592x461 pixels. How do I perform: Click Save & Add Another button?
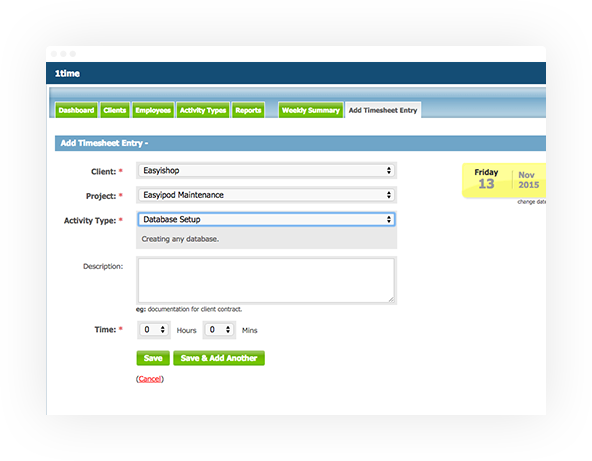(219, 358)
